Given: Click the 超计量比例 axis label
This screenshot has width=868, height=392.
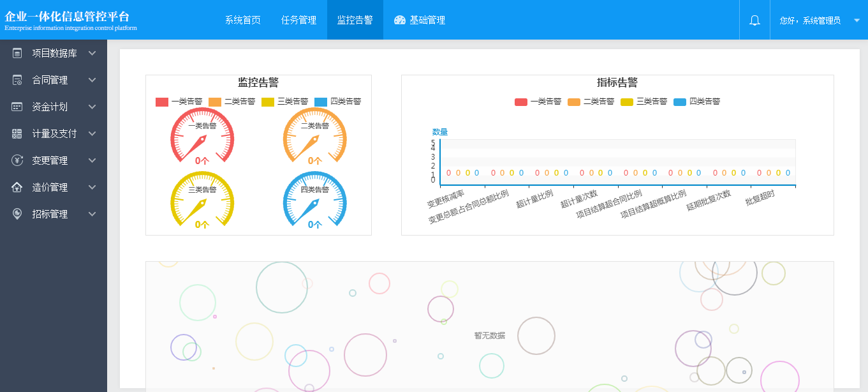Looking at the screenshot, I should point(534,199).
